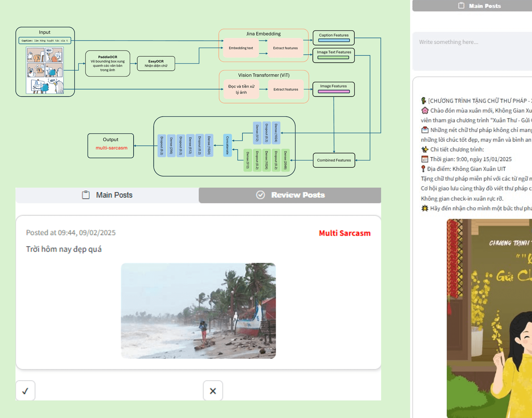Click the checkmark circle icon on Review Posts tab

click(260, 195)
